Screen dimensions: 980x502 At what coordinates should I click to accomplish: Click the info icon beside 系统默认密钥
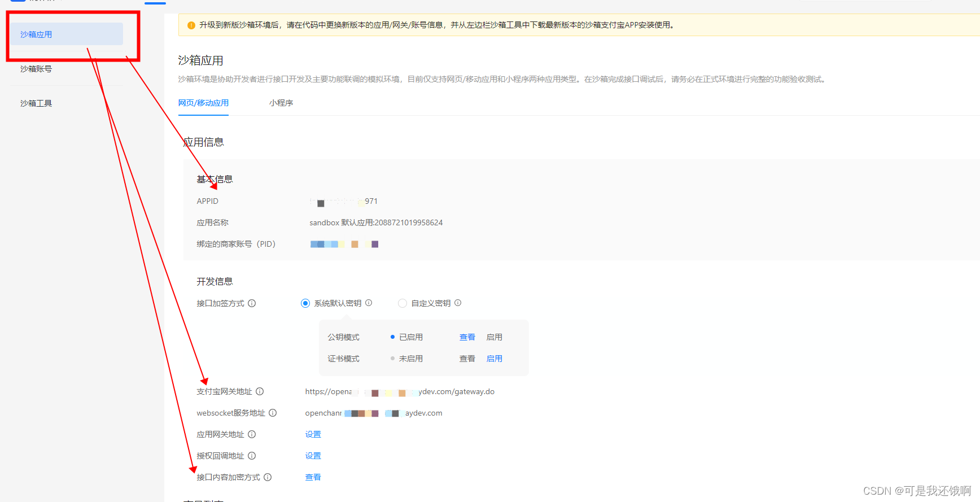[x=369, y=303]
